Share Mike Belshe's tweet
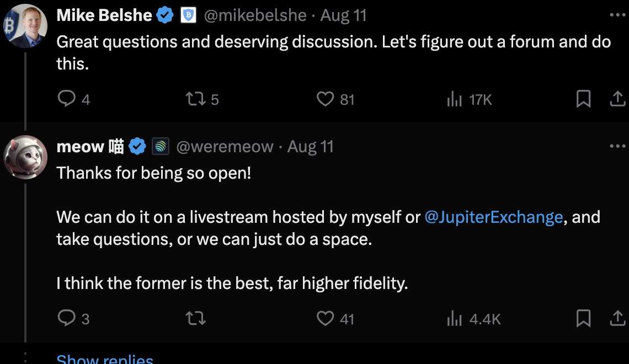The image size is (629, 364). pos(617,99)
